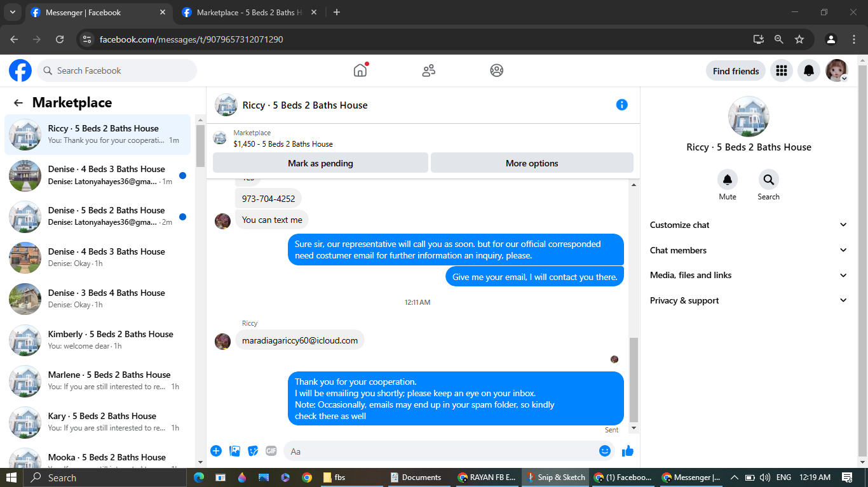Viewport: 868px width, 487px height.
Task: Open more actions plus icon in composer
Action: [x=216, y=451]
